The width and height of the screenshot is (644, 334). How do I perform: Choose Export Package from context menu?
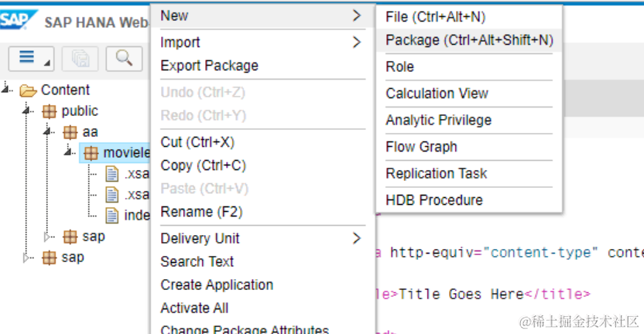click(x=209, y=66)
